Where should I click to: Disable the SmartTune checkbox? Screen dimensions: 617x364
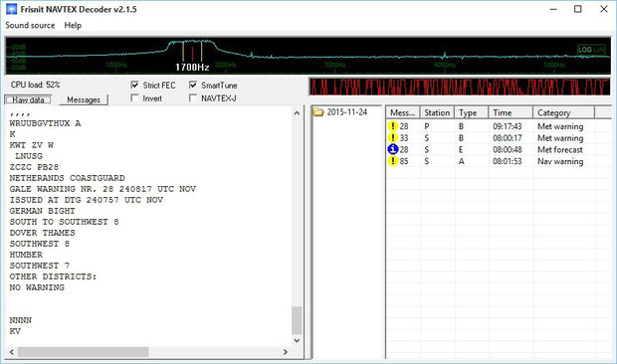click(193, 85)
